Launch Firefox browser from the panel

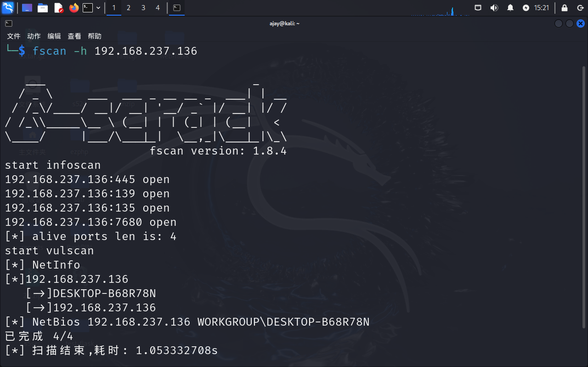click(73, 8)
